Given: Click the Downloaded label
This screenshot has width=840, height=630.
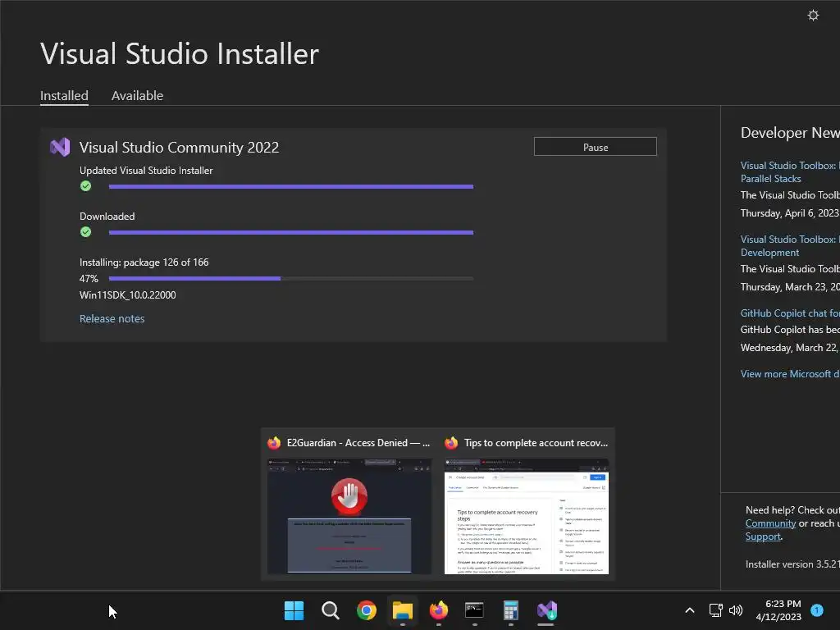Looking at the screenshot, I should [x=107, y=217].
